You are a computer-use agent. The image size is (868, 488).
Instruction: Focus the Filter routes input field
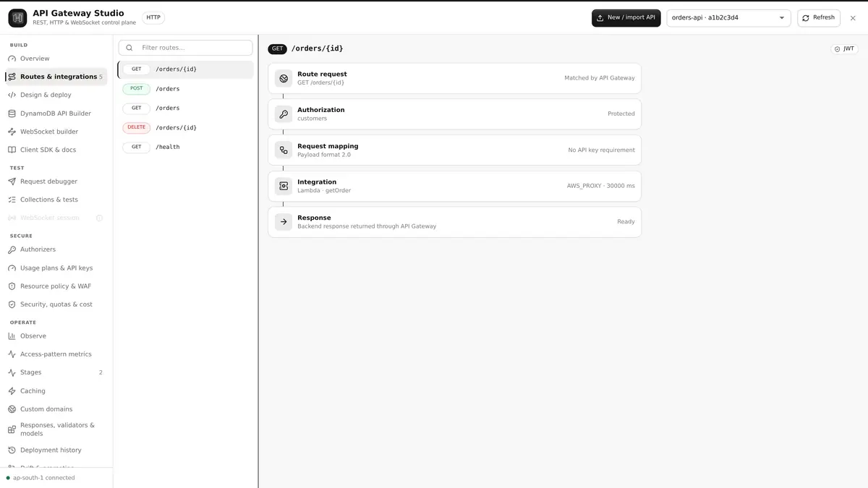186,48
